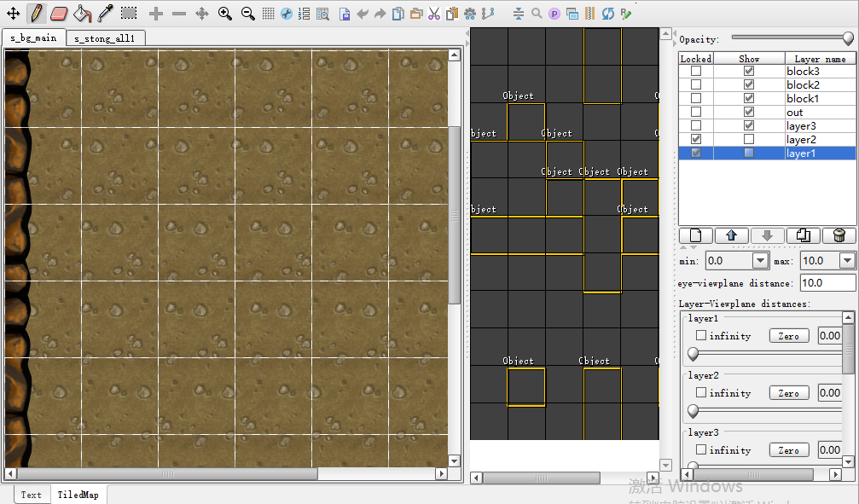Switch to the s_stong_all1 tileset tab
The image size is (859, 504).
click(105, 38)
